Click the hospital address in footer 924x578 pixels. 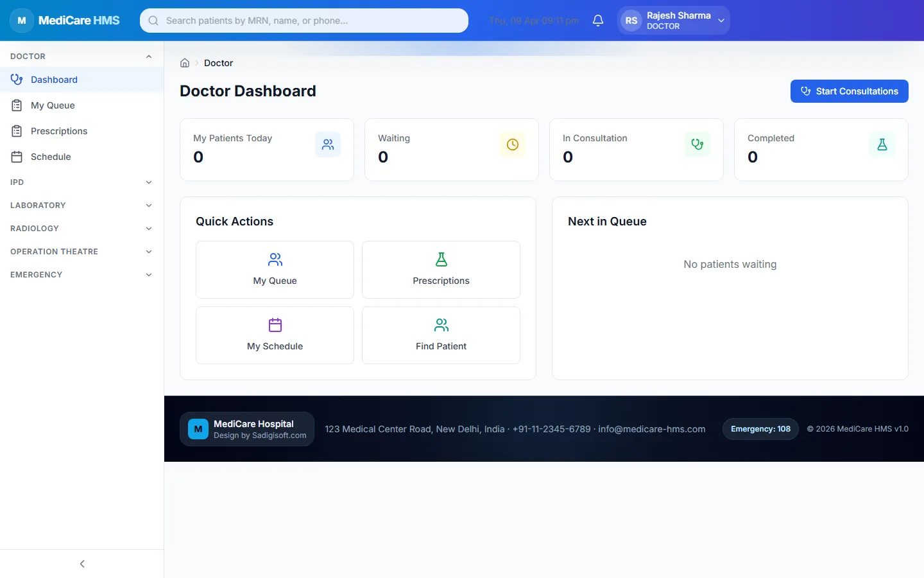415,429
